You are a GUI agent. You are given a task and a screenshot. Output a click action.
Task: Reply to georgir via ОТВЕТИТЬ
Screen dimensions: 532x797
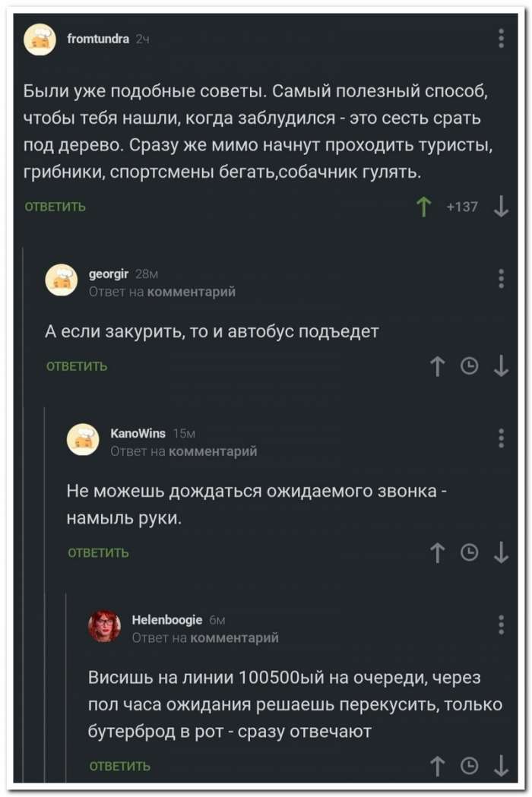(x=77, y=366)
